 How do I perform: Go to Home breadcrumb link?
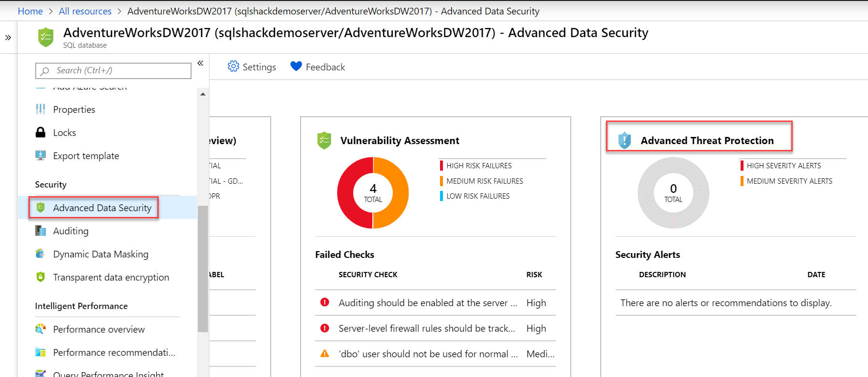pos(30,11)
